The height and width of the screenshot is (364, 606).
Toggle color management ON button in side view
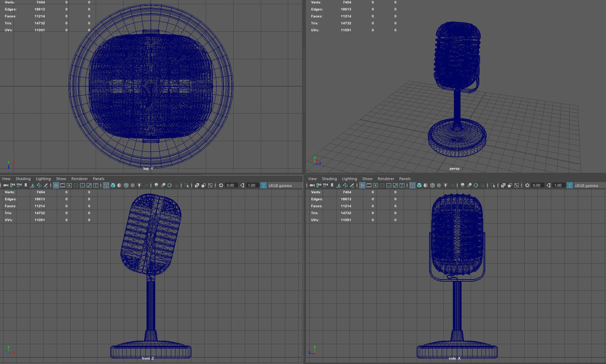[x=569, y=185]
